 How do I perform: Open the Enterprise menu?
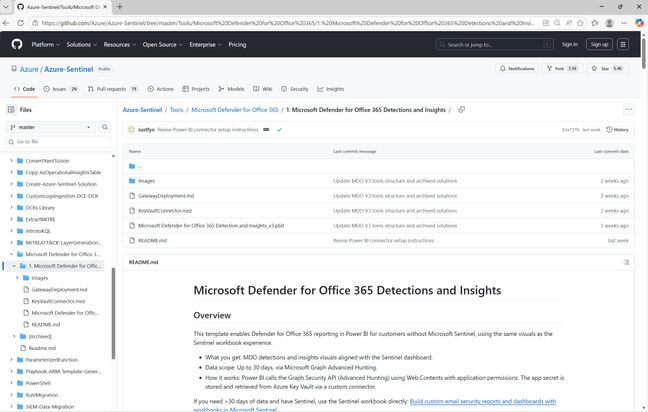(x=205, y=44)
